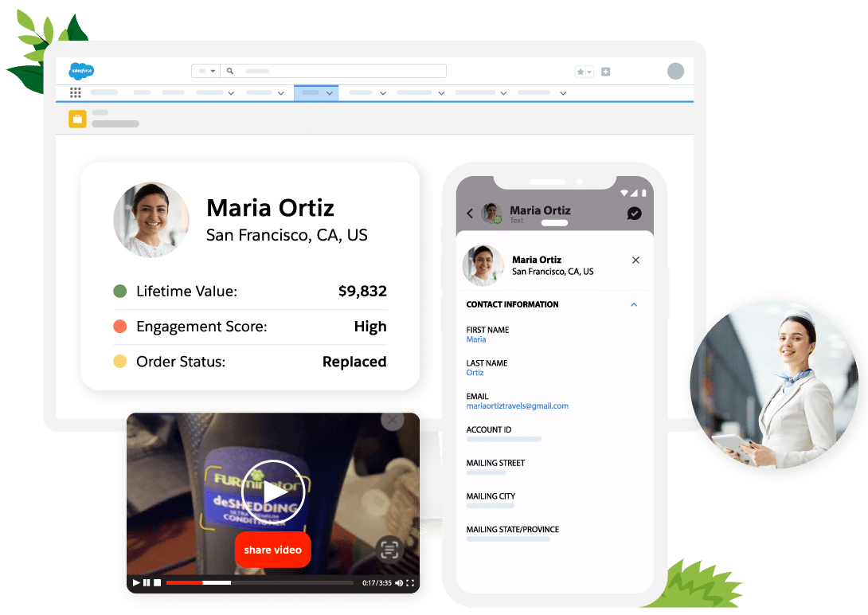The image size is (868, 615).
Task: Click the small play icon in video controls
Action: pyautogui.click(x=136, y=583)
